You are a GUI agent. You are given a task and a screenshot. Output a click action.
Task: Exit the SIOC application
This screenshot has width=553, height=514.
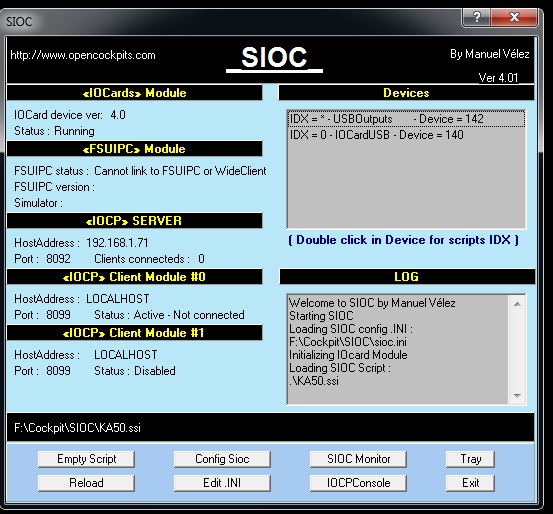470,483
